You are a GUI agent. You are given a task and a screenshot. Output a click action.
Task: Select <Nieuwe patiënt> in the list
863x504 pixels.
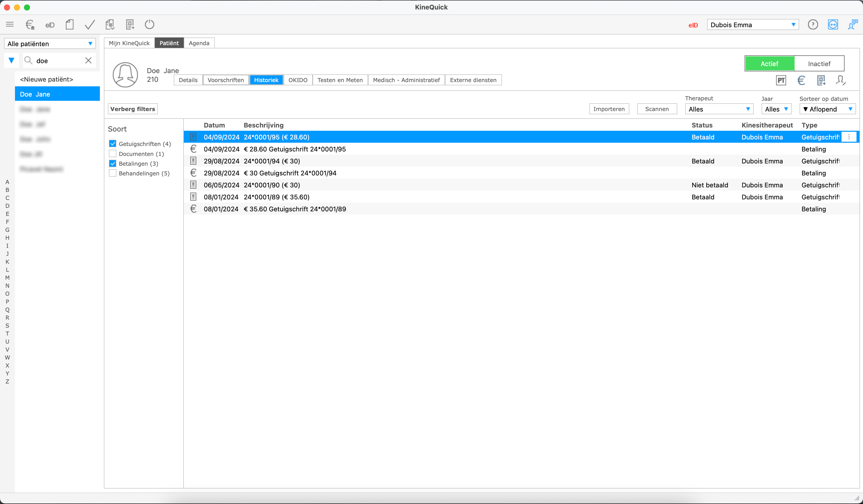[x=57, y=79]
